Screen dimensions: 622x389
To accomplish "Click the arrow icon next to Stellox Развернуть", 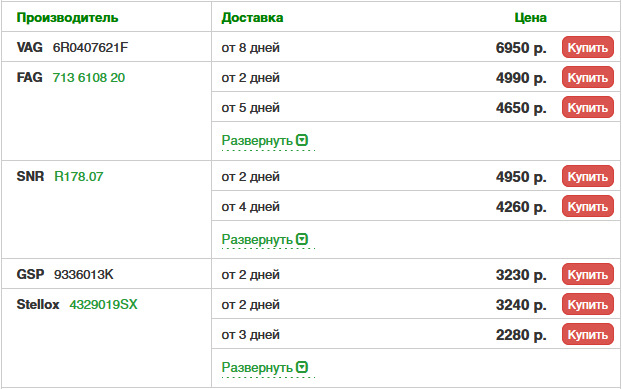I will [x=302, y=368].
